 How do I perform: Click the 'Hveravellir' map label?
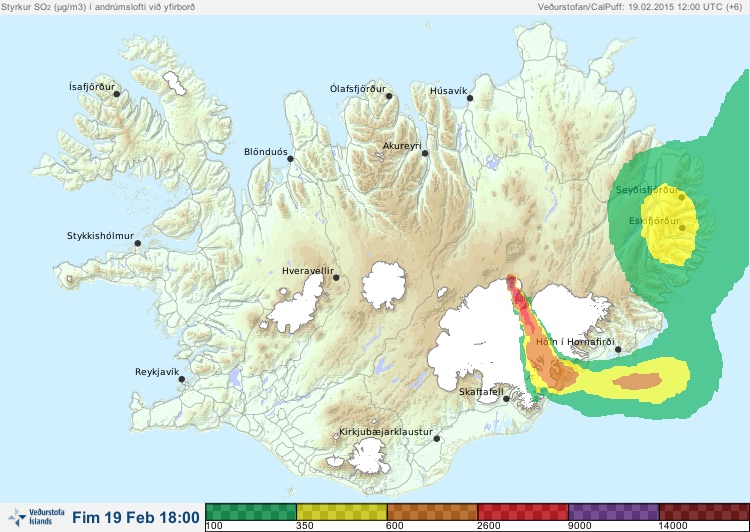(x=308, y=271)
